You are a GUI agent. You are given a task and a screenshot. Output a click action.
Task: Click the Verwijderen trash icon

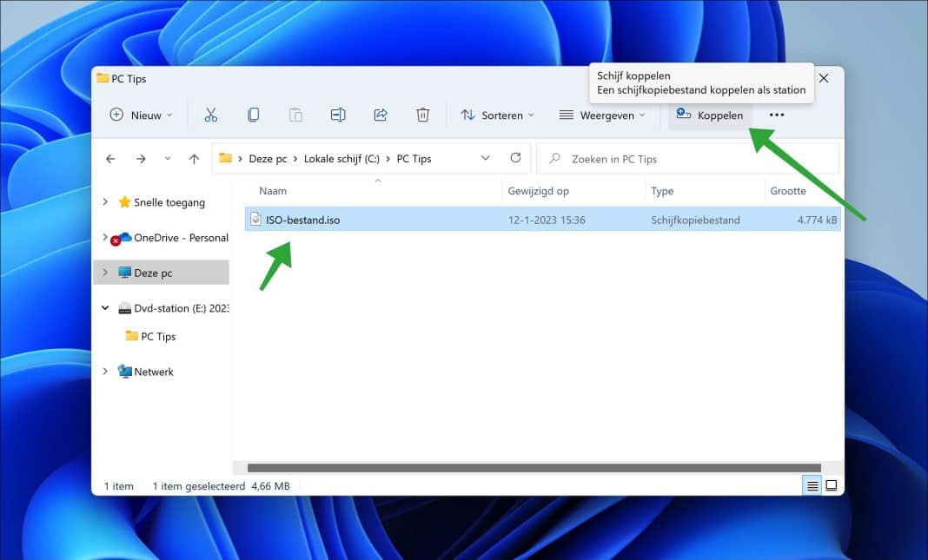pos(423,115)
